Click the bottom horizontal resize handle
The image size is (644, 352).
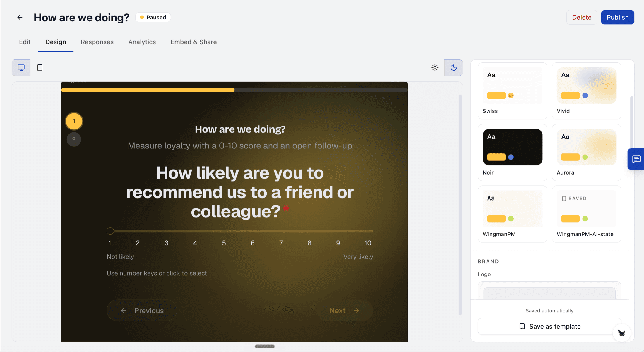click(265, 346)
